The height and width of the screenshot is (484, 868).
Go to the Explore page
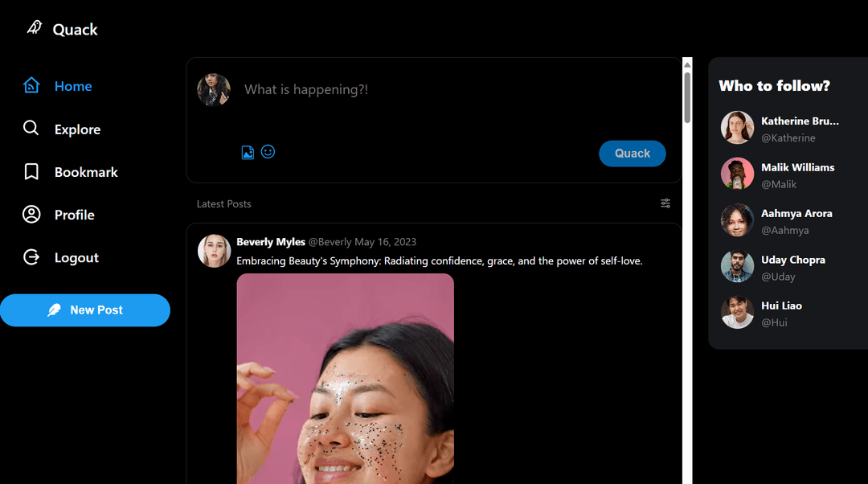coord(77,129)
